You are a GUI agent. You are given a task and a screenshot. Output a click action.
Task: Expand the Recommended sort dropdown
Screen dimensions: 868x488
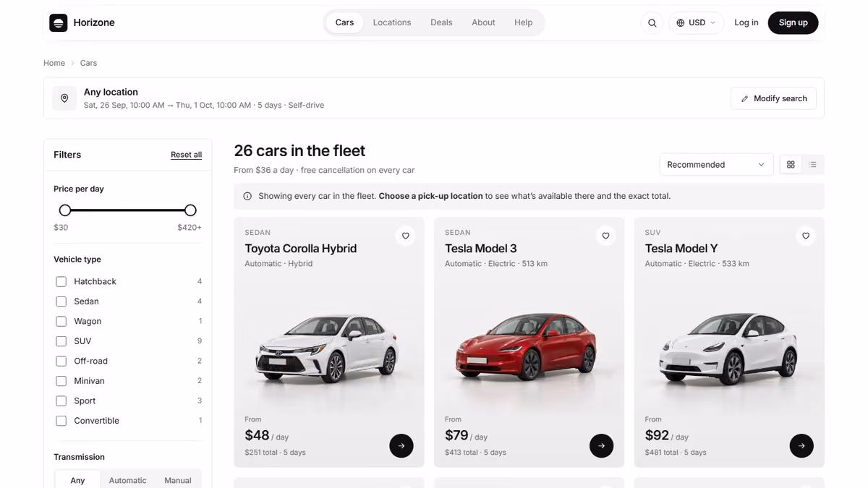(x=716, y=165)
